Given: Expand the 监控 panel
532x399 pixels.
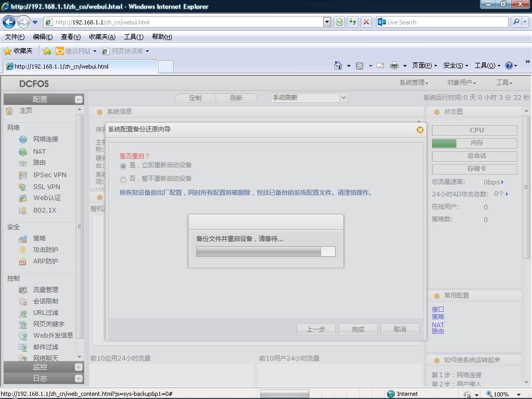Looking at the screenshot, I should coord(78,367).
